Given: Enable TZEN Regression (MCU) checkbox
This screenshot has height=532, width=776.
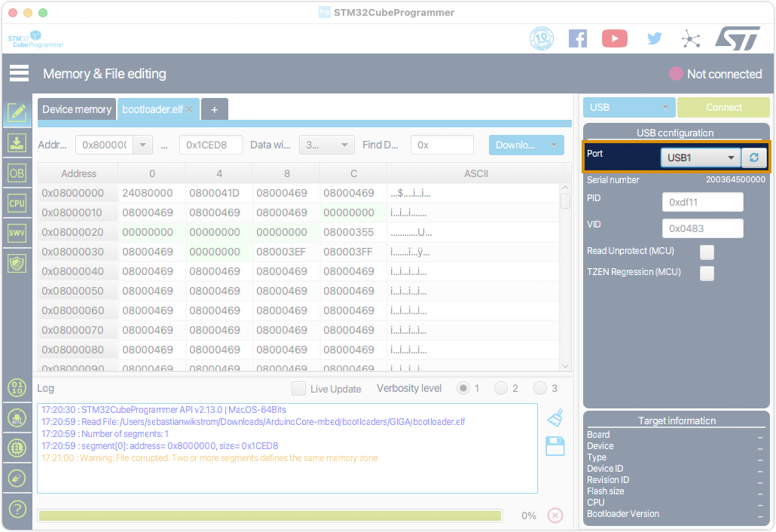Looking at the screenshot, I should point(707,274).
